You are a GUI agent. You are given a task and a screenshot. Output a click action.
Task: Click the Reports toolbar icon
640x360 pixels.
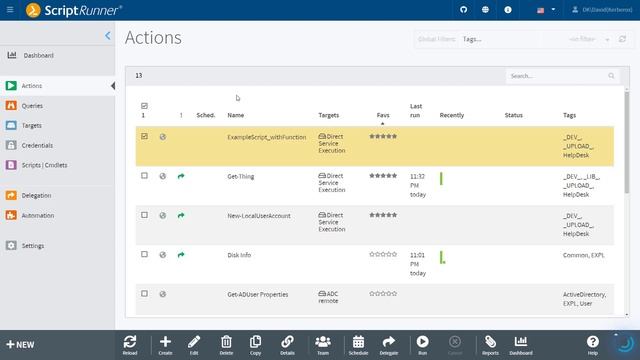[x=490, y=345]
